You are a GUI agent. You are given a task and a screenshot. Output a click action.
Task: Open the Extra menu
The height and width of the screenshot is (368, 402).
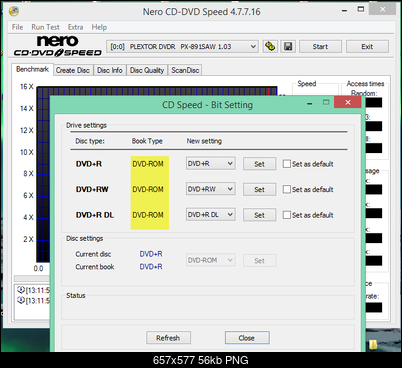click(x=75, y=27)
